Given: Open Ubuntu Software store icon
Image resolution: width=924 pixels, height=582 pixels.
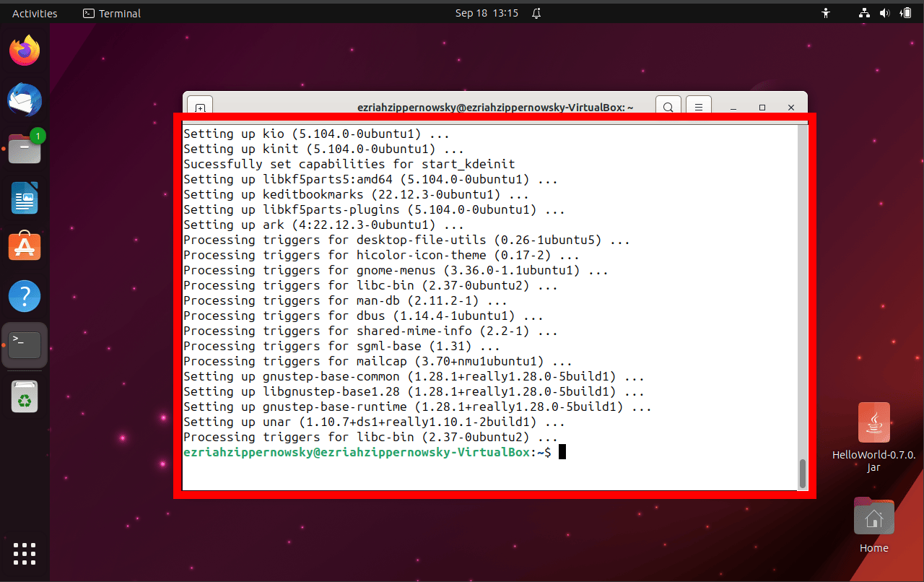Looking at the screenshot, I should [x=25, y=247].
